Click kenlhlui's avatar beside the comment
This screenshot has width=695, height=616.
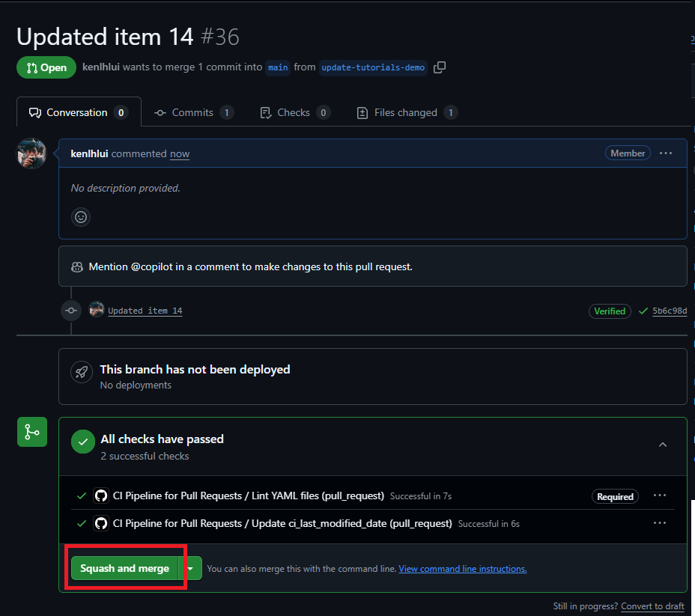click(x=31, y=153)
